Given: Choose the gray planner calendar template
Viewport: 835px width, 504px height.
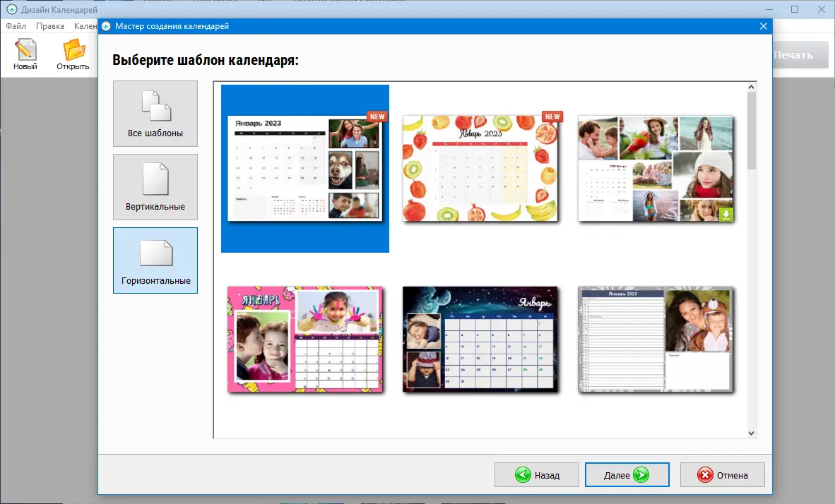Looking at the screenshot, I should pyautogui.click(x=656, y=340).
